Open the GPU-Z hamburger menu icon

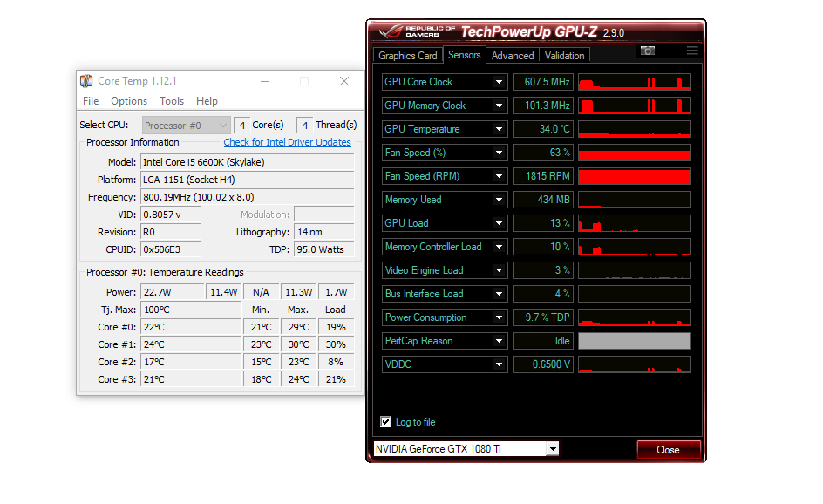[692, 51]
